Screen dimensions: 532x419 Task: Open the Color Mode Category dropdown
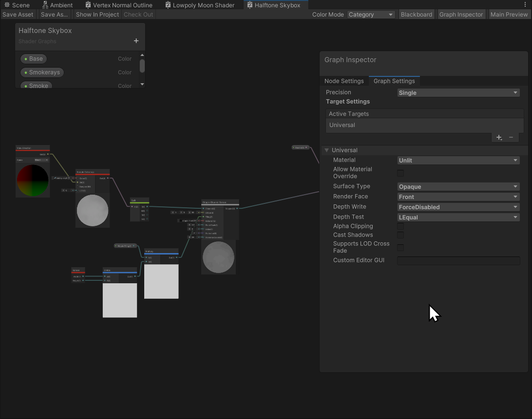pyautogui.click(x=371, y=15)
